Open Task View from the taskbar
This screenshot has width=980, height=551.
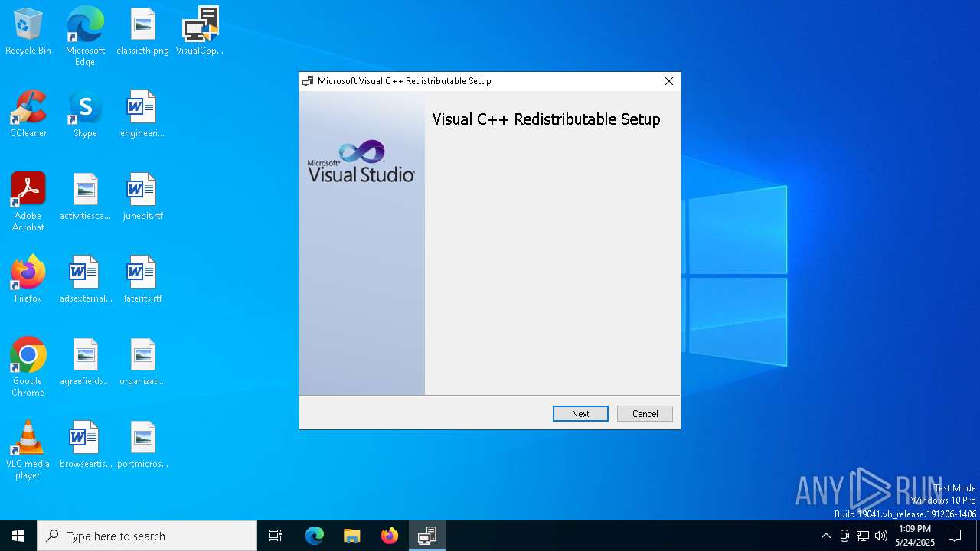tap(276, 536)
